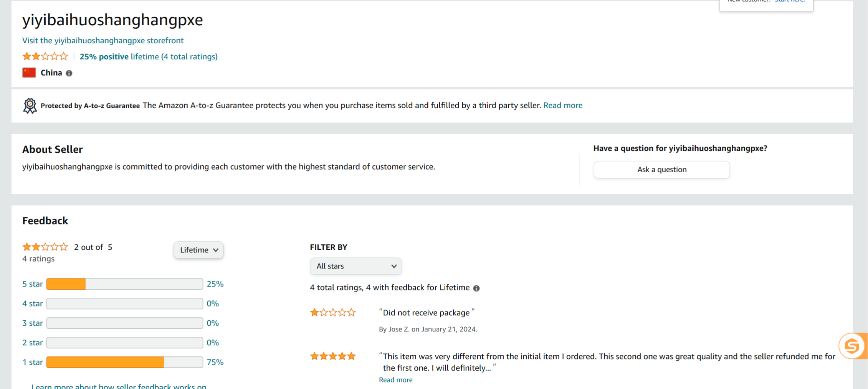Open the 25% positive lifetime ratings link
The image size is (868, 389).
[x=149, y=57]
